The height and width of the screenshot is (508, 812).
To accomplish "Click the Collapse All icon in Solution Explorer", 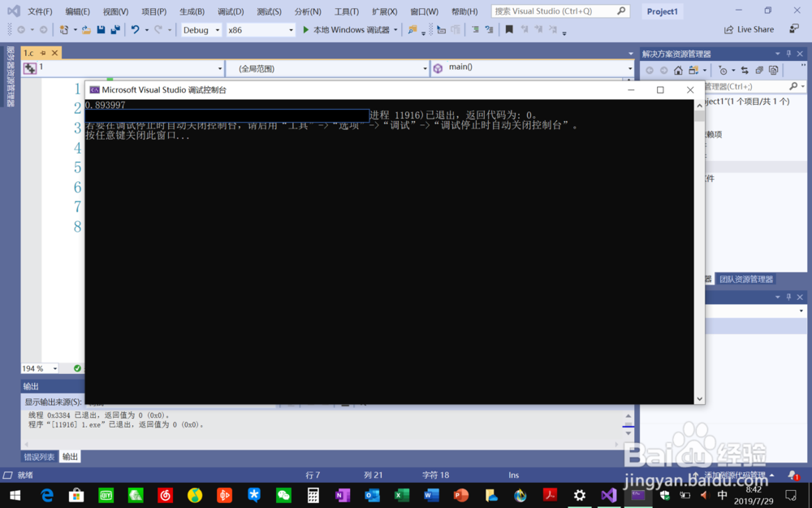I will pos(759,70).
